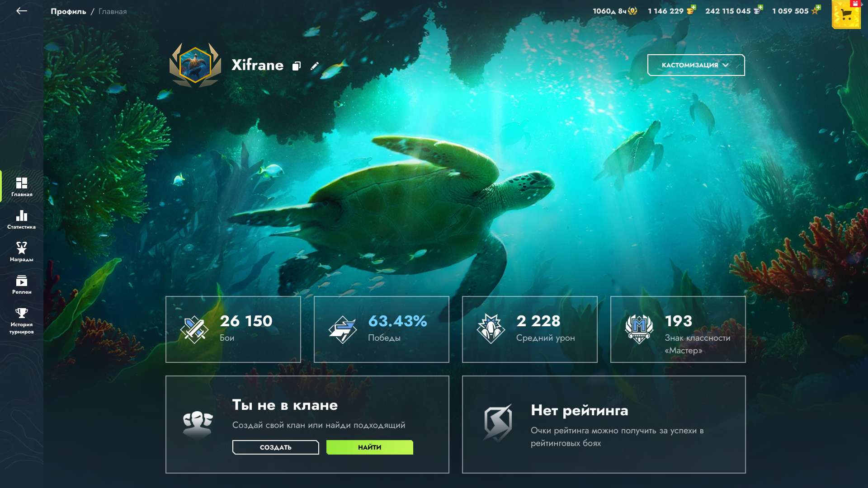868x488 pixels.
Task: Copy the nickname Xifrane
Action: pos(297,66)
